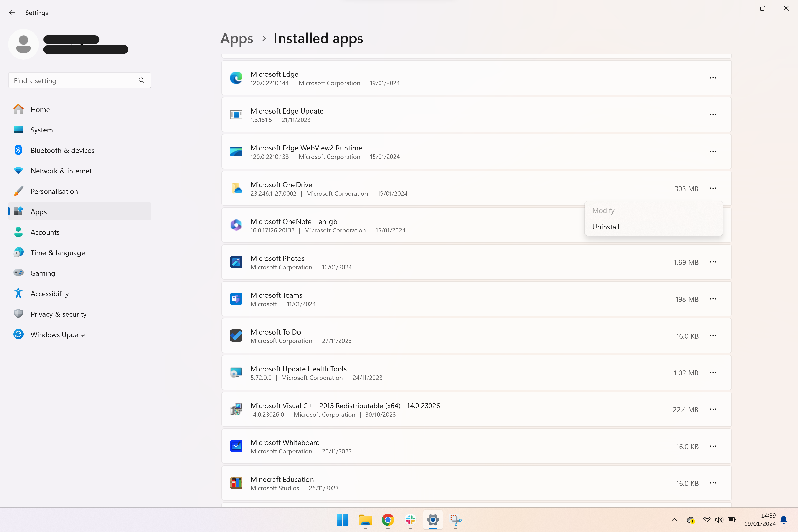Image resolution: width=798 pixels, height=532 pixels.
Task: Open more options for Microsoft Whiteboard
Action: 713,446
